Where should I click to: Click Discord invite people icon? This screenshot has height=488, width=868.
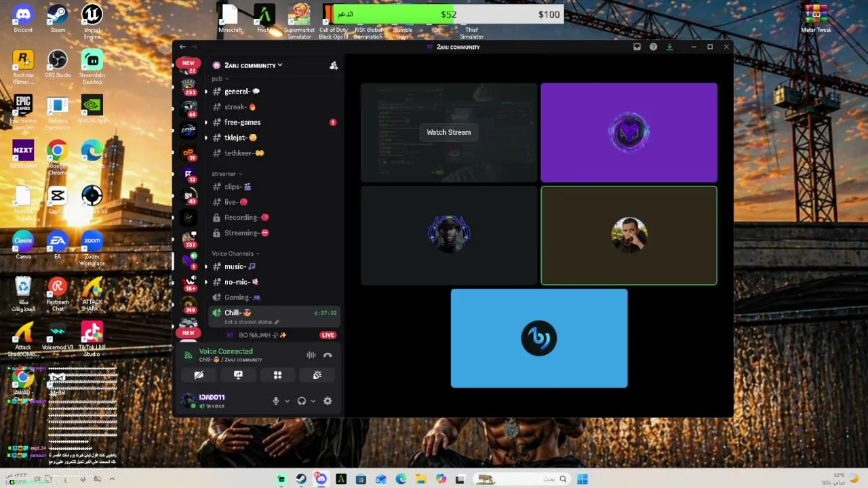[x=334, y=65]
